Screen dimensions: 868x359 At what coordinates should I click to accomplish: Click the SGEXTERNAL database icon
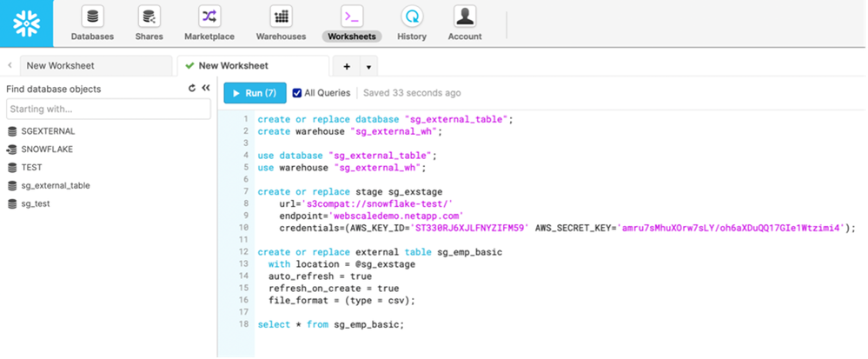pos(11,131)
